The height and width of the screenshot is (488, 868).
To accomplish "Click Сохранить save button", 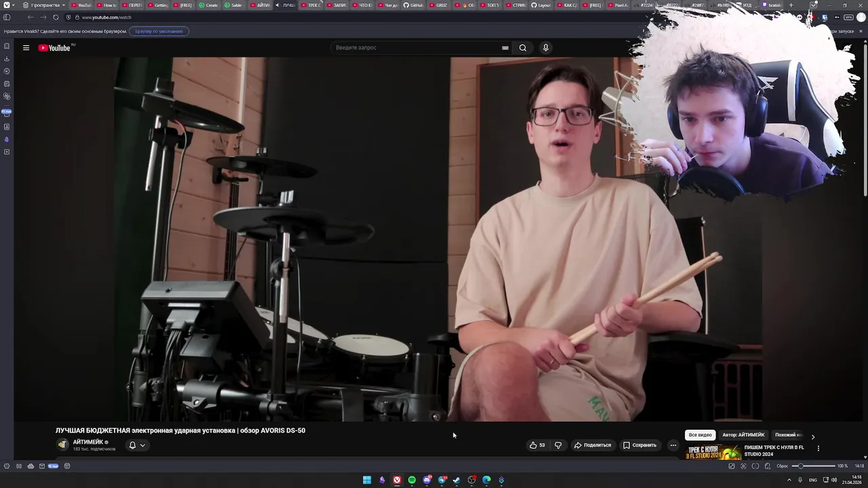I will pyautogui.click(x=640, y=445).
